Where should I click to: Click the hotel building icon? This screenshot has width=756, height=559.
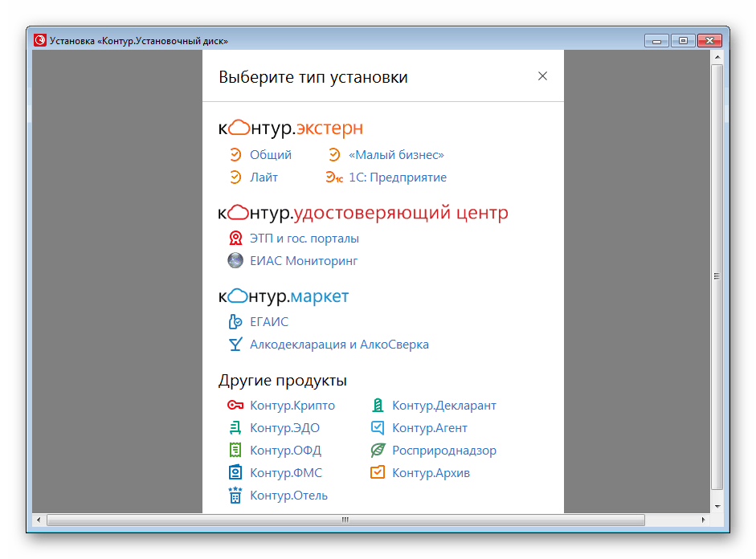235,495
